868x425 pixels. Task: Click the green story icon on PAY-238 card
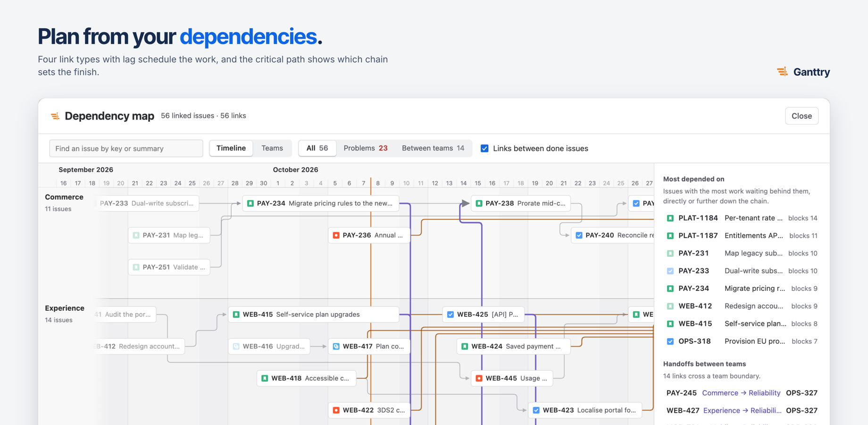(479, 204)
